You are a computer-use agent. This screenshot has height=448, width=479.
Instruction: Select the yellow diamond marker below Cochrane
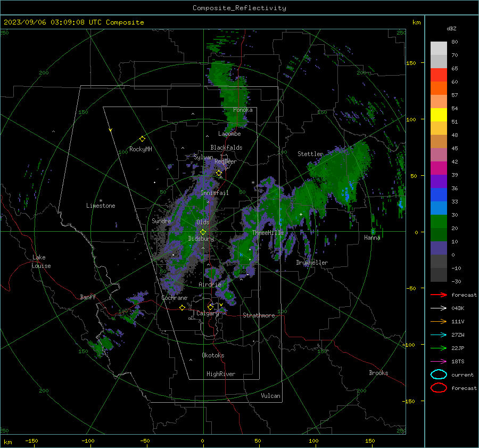point(183,307)
